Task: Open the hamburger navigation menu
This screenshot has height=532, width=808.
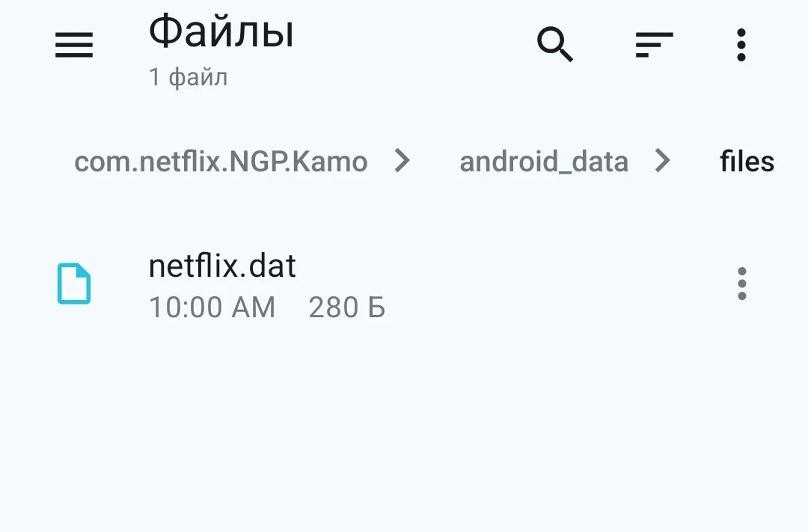Action: click(x=74, y=46)
